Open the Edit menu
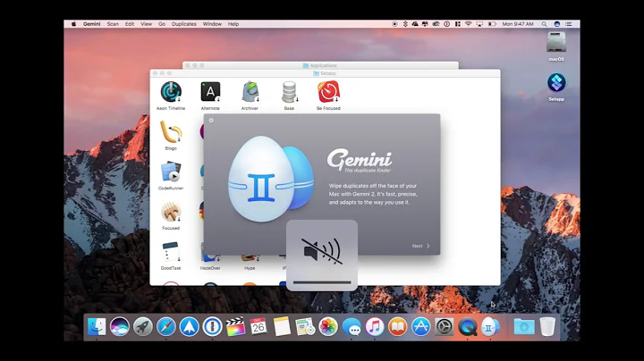The width and height of the screenshot is (644, 361). [130, 24]
